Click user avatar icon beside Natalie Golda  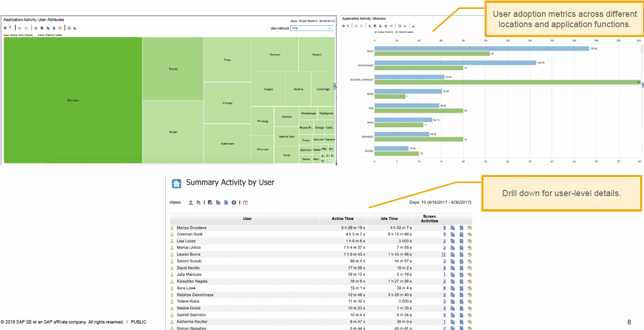click(x=172, y=308)
